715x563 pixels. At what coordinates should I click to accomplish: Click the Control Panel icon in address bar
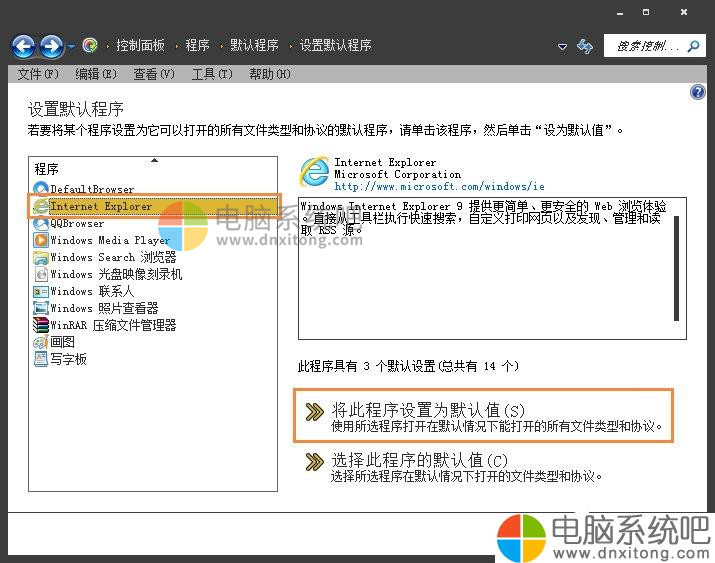pos(90,45)
